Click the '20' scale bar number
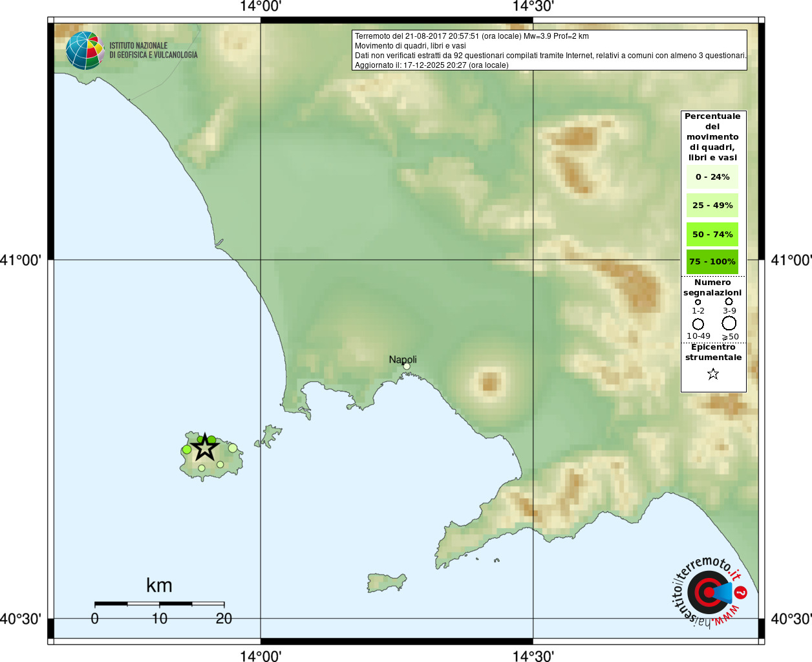 pyautogui.click(x=224, y=619)
